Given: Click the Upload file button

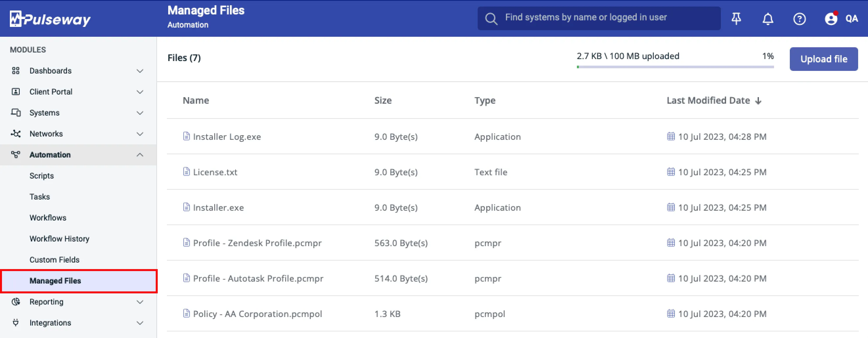Looking at the screenshot, I should pyautogui.click(x=824, y=59).
